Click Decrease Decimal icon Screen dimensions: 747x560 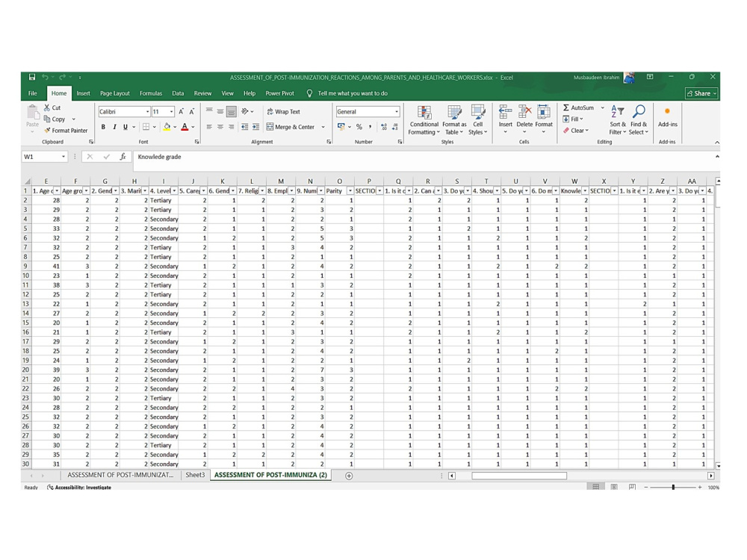(x=395, y=127)
